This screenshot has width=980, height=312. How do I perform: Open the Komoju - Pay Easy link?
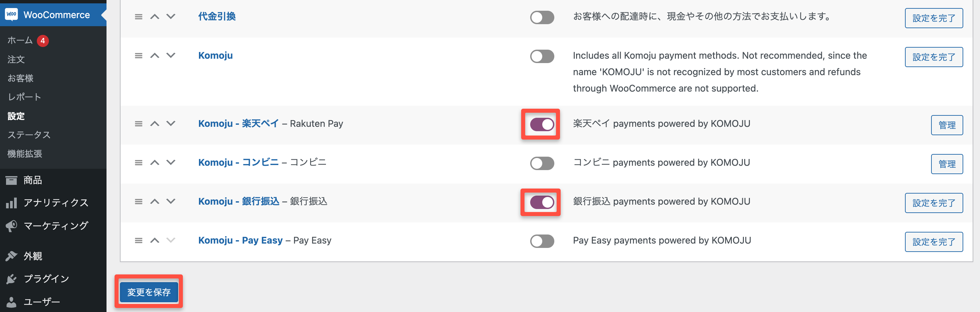pyautogui.click(x=240, y=241)
